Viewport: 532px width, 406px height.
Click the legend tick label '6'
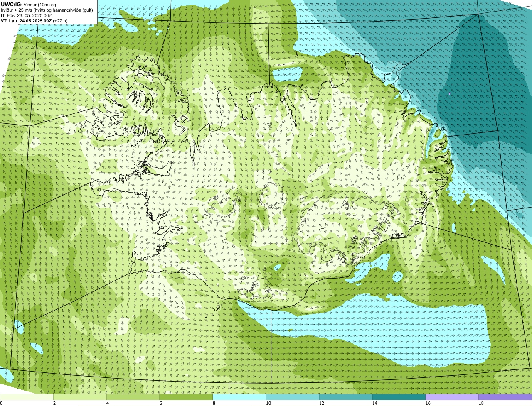161,403
